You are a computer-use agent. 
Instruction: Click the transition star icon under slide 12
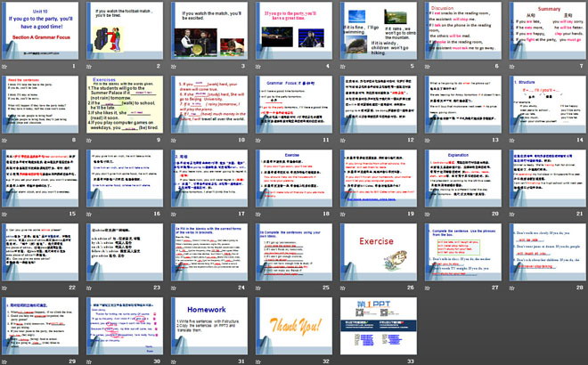[x=343, y=140]
